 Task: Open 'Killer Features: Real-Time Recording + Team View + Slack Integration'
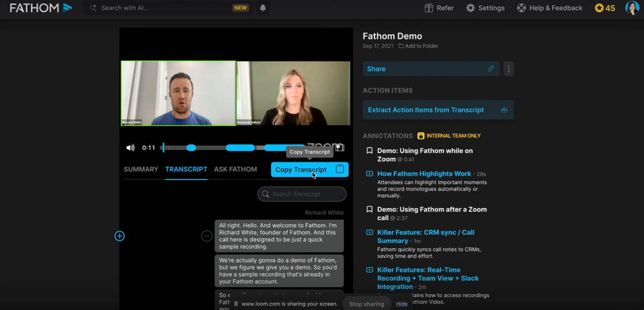pyautogui.click(x=428, y=278)
